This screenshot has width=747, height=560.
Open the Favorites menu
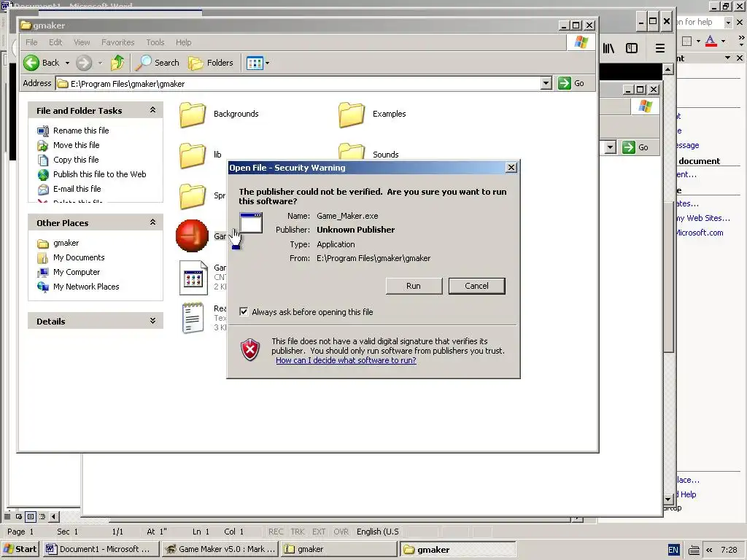click(x=117, y=42)
